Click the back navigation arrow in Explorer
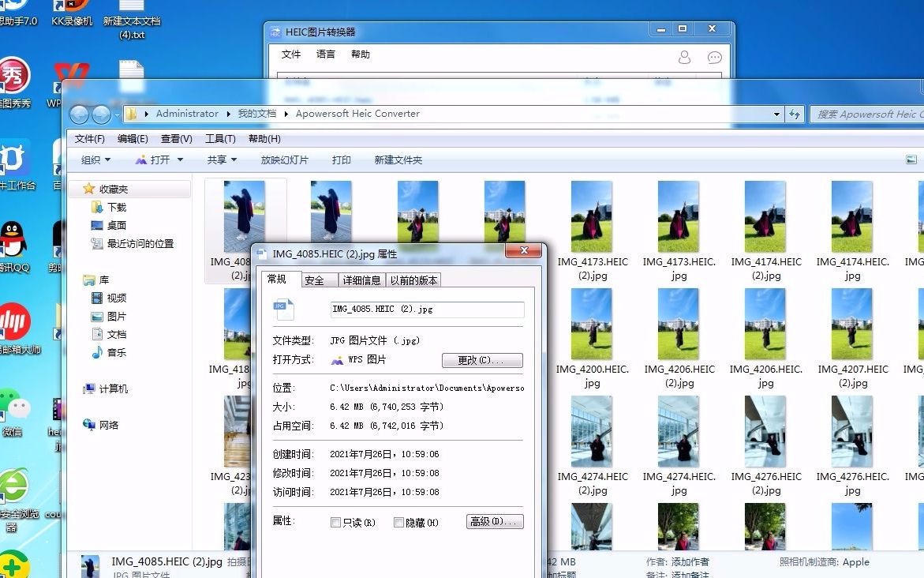 pos(79,114)
